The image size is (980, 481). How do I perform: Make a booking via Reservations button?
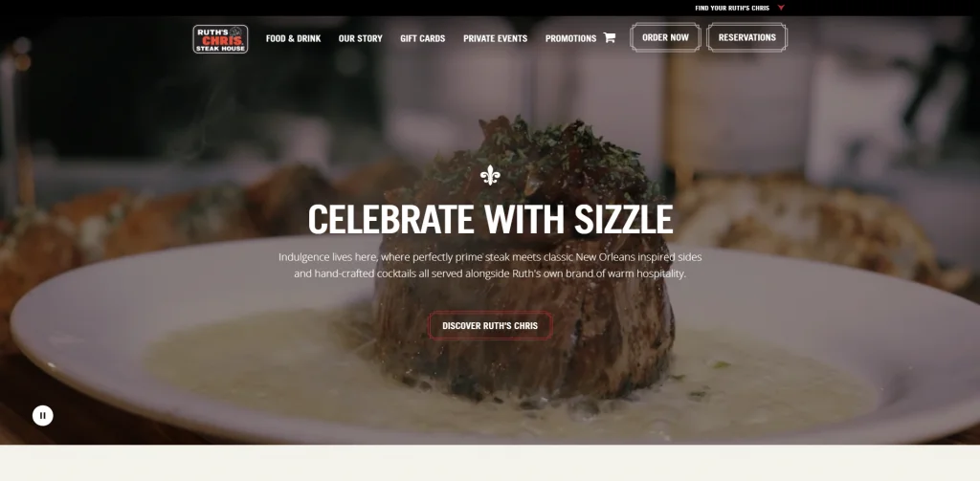[746, 37]
